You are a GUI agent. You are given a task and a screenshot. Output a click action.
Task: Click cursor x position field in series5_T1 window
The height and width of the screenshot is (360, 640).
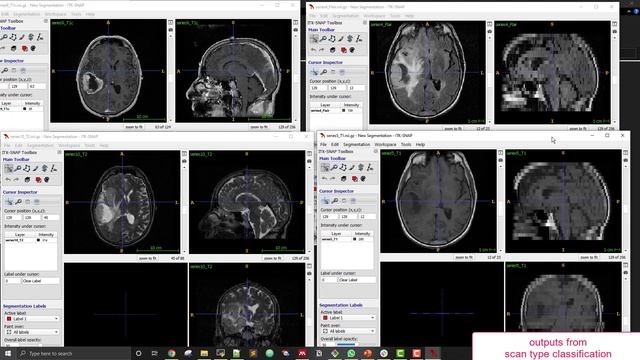coord(329,217)
